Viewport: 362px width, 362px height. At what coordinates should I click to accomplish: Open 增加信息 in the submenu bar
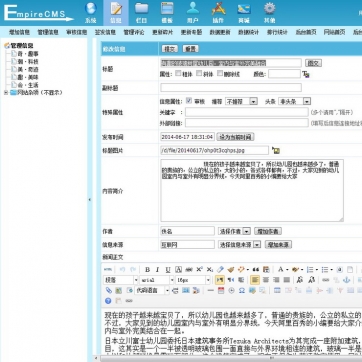pyautogui.click(x=20, y=32)
